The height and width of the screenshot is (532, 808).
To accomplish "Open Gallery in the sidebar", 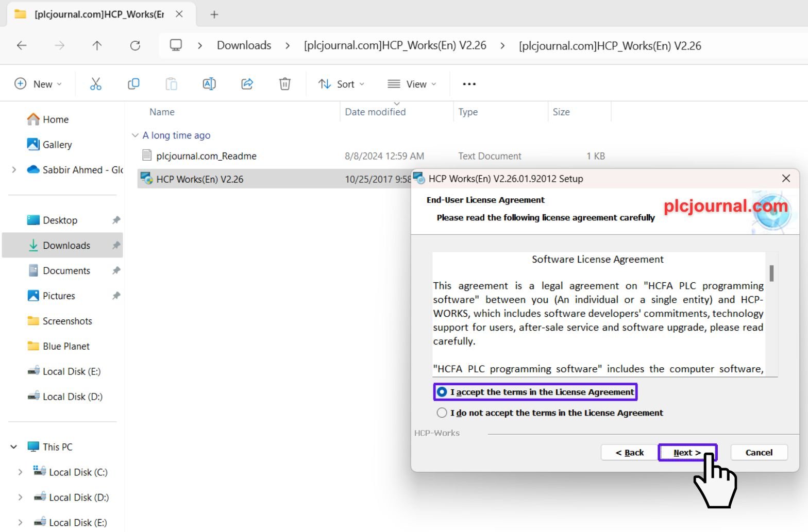I will [49, 145].
